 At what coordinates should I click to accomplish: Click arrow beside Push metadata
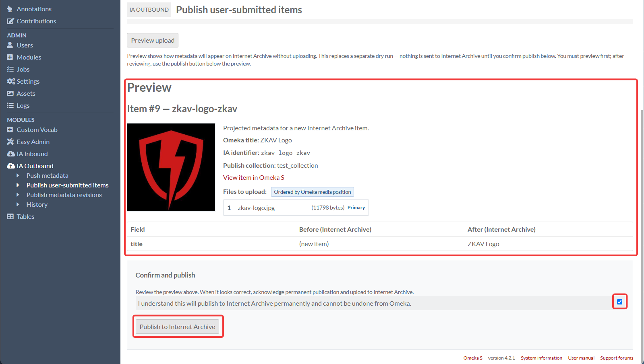pyautogui.click(x=18, y=175)
